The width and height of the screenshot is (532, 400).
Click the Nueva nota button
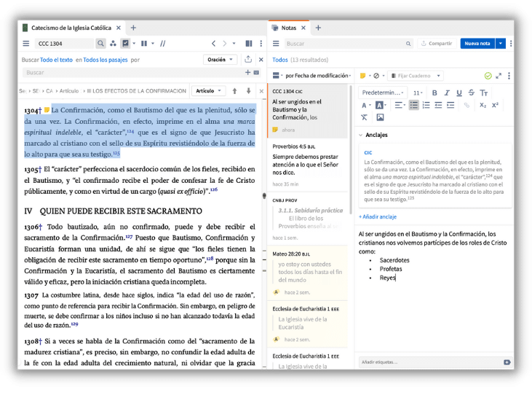tap(477, 44)
